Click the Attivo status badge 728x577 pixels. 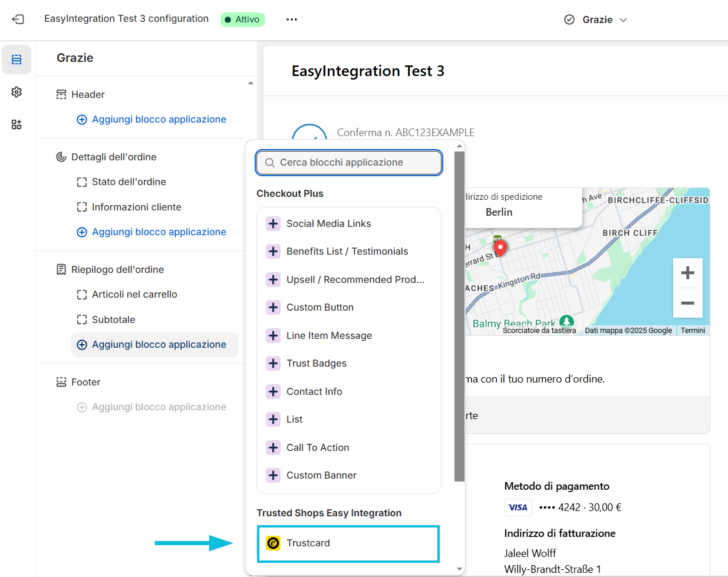[x=243, y=19]
